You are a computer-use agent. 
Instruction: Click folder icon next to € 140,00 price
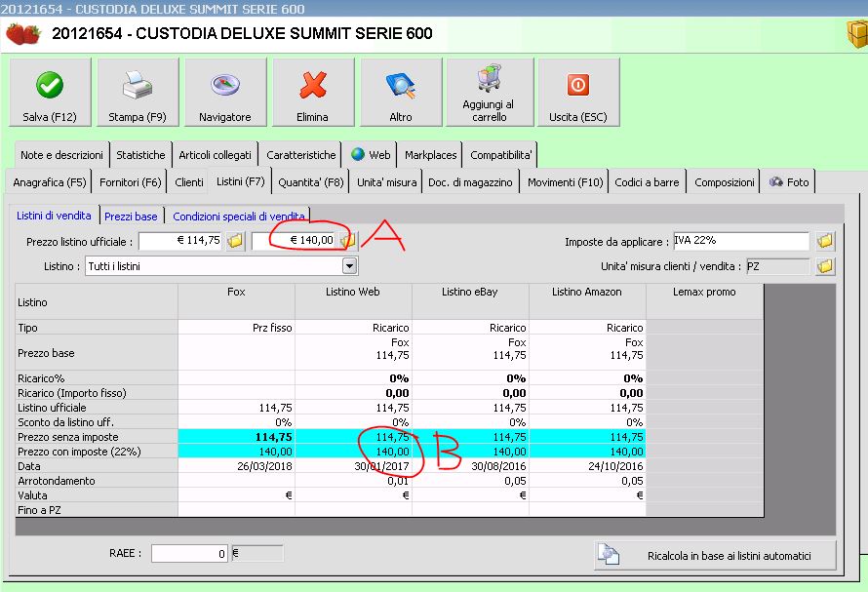click(x=349, y=240)
